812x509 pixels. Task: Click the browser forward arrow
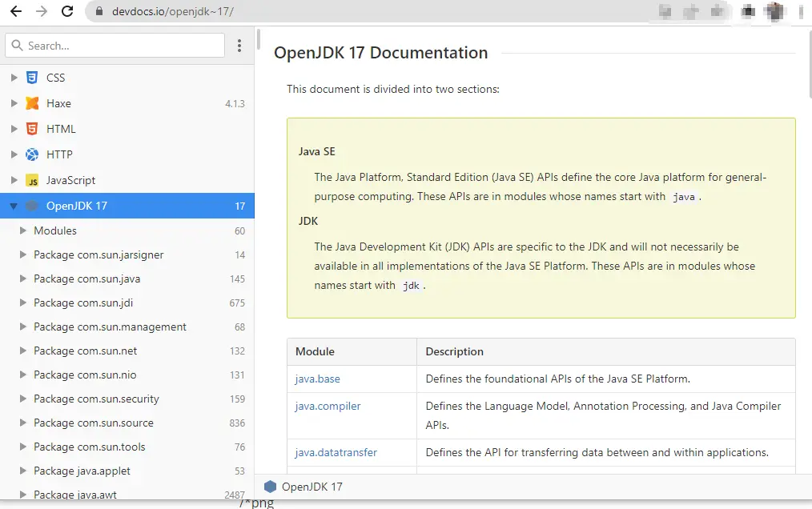click(x=42, y=11)
